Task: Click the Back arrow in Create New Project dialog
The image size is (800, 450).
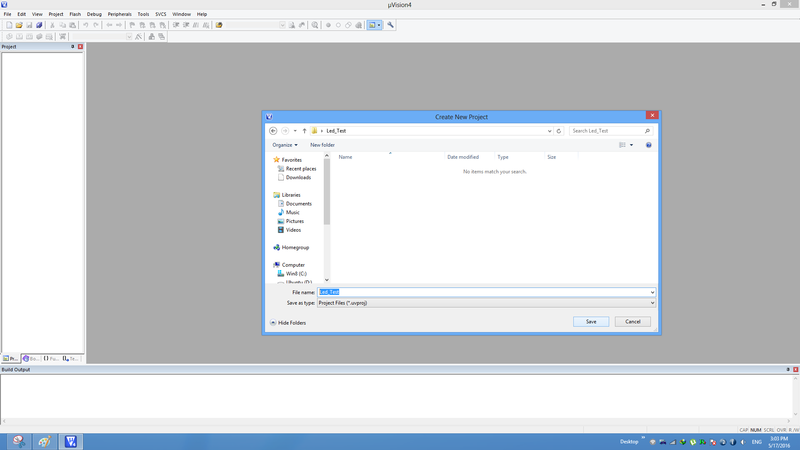Action: point(273,131)
